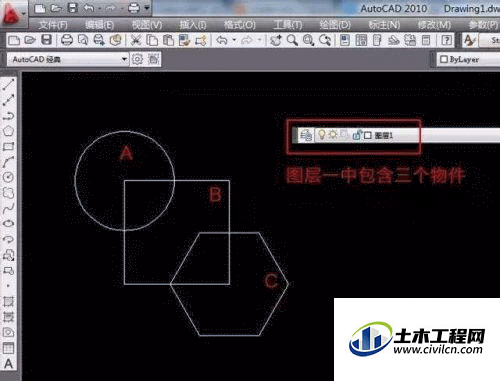Click the Match Properties icon
Image resolution: width=500 pixels, height=381 pixels.
coord(184,40)
